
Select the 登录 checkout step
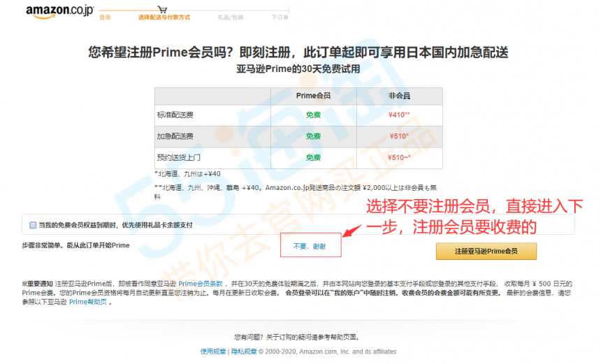pos(105,17)
